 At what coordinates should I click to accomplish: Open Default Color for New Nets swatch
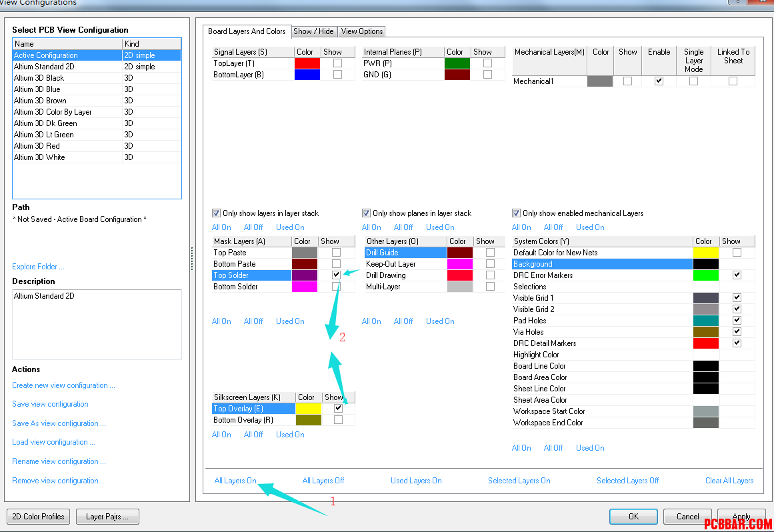(706, 253)
